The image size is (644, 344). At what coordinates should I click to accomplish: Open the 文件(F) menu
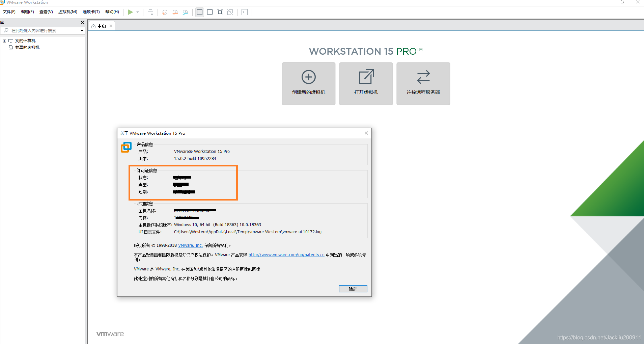click(9, 12)
